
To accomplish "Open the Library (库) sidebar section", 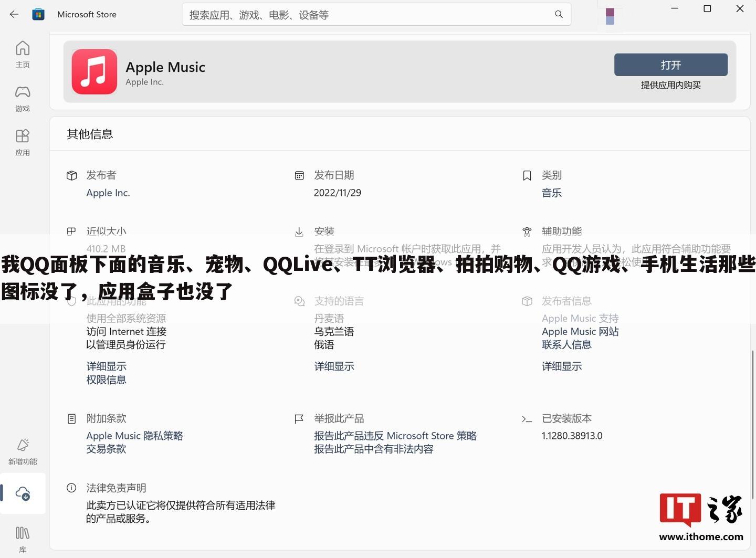I will click(x=23, y=539).
